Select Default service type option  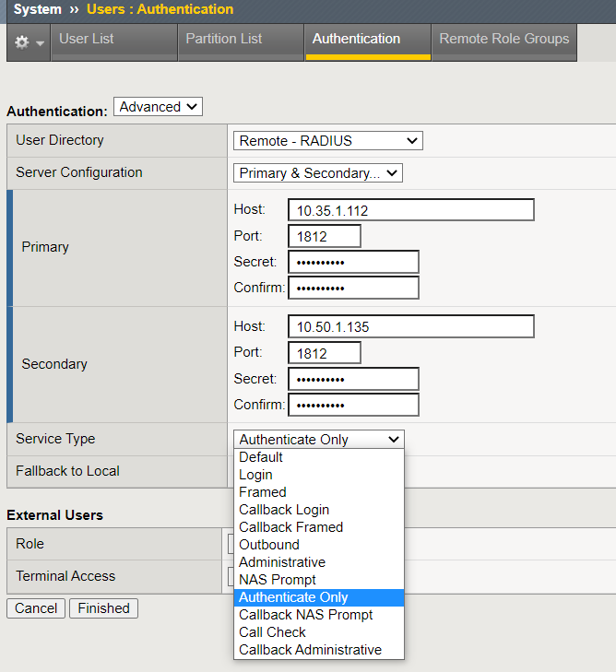click(x=261, y=457)
